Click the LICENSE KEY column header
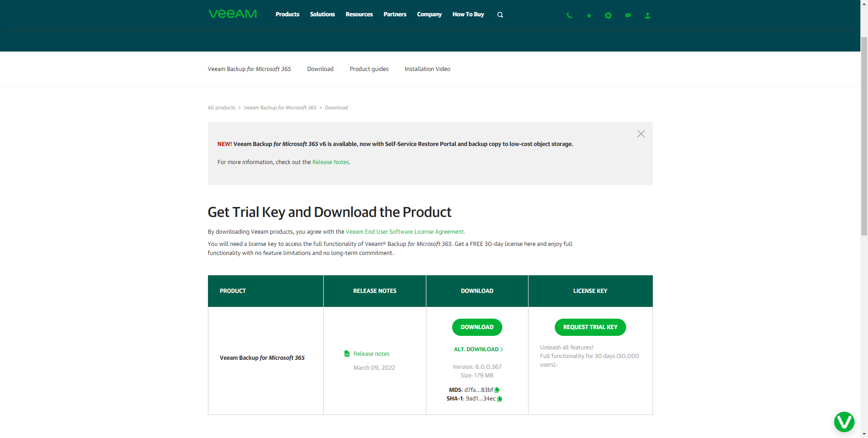The width and height of the screenshot is (868, 438). 590,291
